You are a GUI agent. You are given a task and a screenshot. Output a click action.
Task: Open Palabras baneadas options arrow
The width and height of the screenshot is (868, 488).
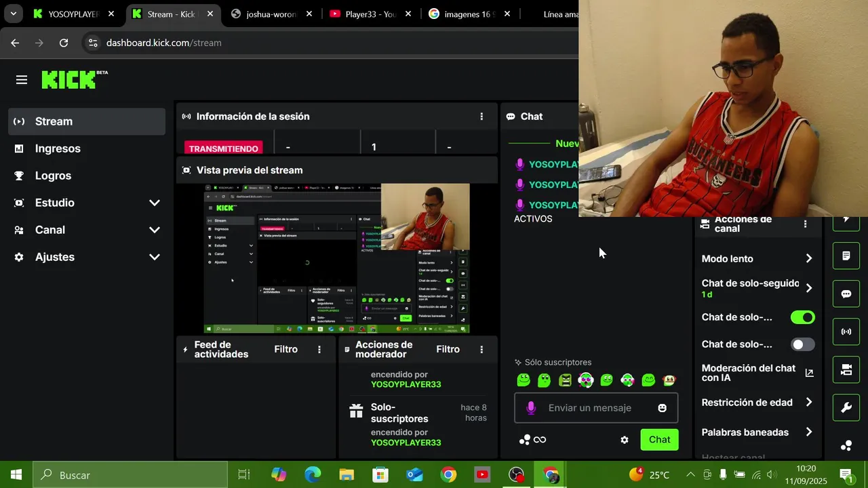tap(809, 432)
